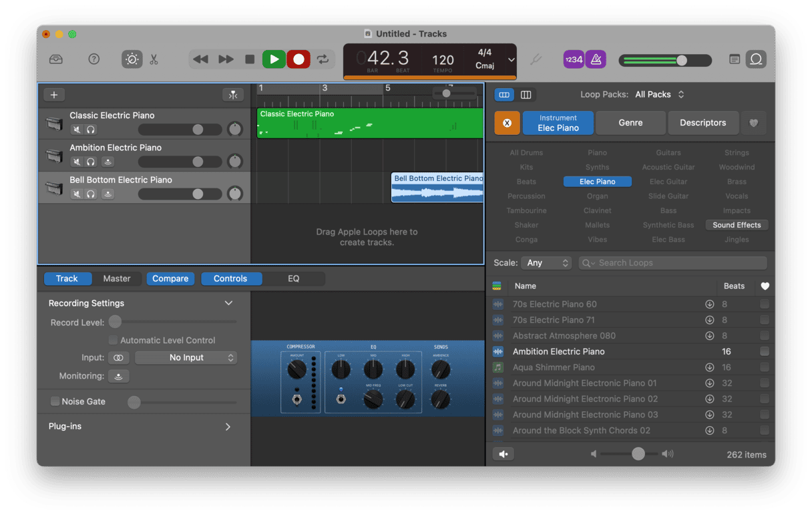812x515 pixels.
Task: Enable input monitoring on Bell Bottom track
Action: click(108, 194)
